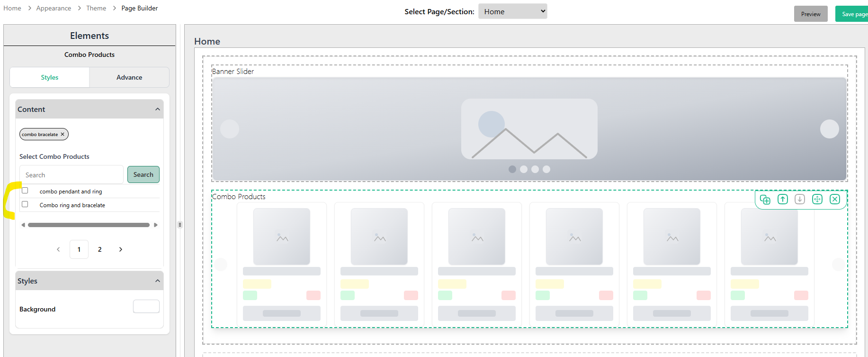Open page 1 of results
The height and width of the screenshot is (357, 868).
[79, 249]
